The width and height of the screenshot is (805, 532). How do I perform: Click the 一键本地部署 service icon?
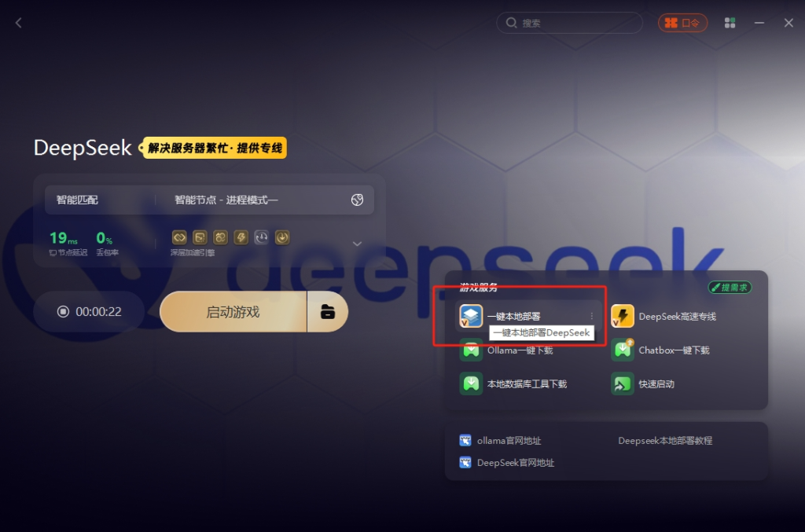coord(471,316)
